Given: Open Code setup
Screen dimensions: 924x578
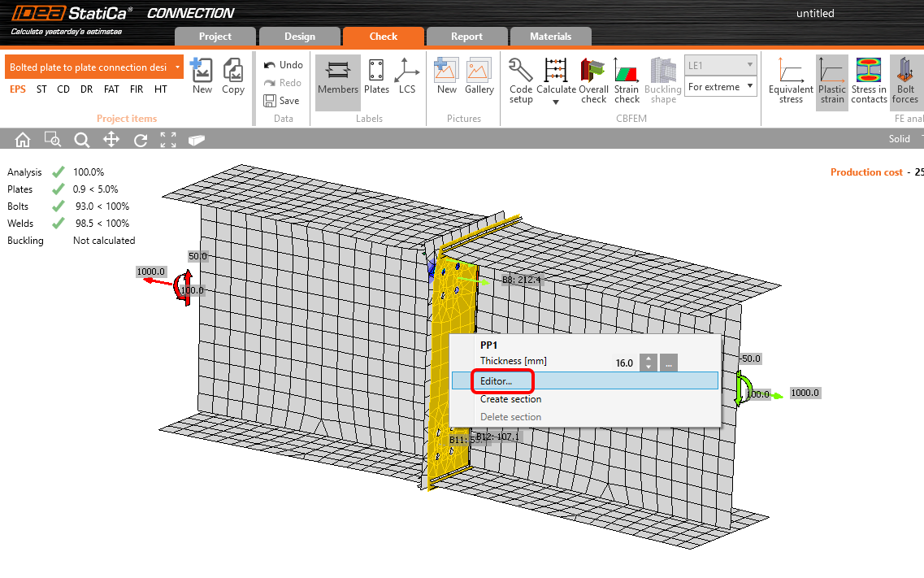Looking at the screenshot, I should [520, 80].
